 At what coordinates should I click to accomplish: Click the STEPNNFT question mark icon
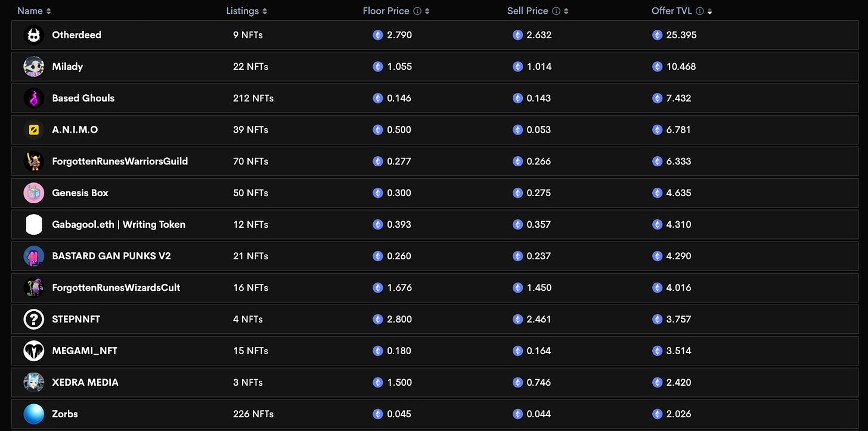tap(33, 320)
